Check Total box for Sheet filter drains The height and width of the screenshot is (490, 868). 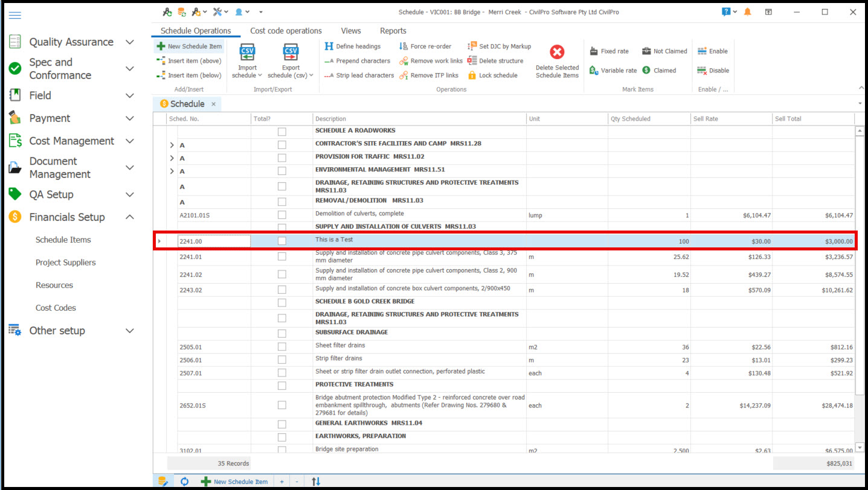coord(281,347)
